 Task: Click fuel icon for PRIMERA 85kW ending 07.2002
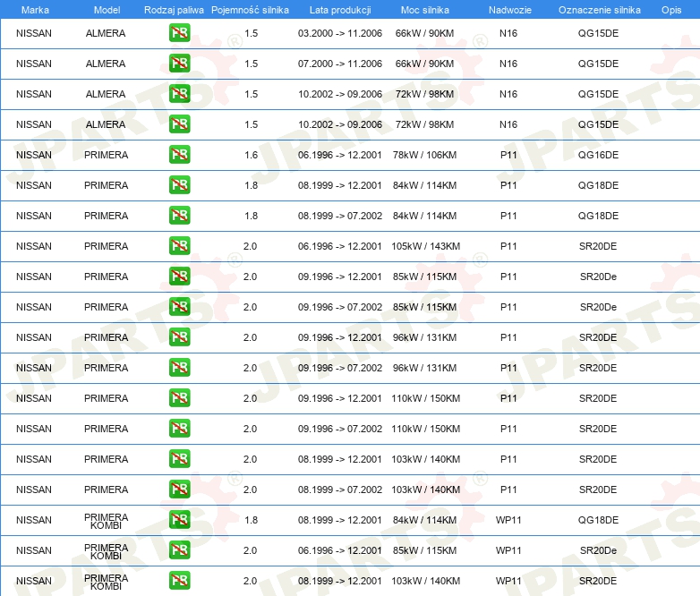point(179,306)
